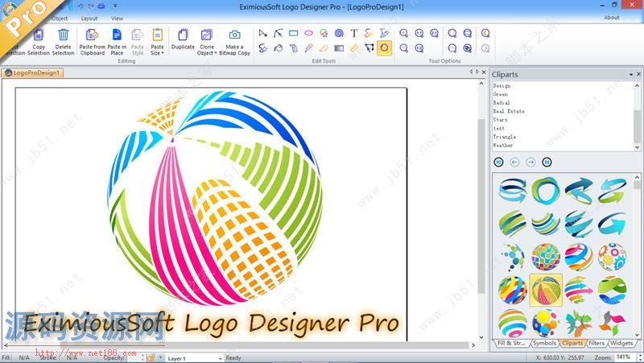The width and height of the screenshot is (644, 363).
Task: Click the Delete Selection trash icon
Action: (x=64, y=35)
